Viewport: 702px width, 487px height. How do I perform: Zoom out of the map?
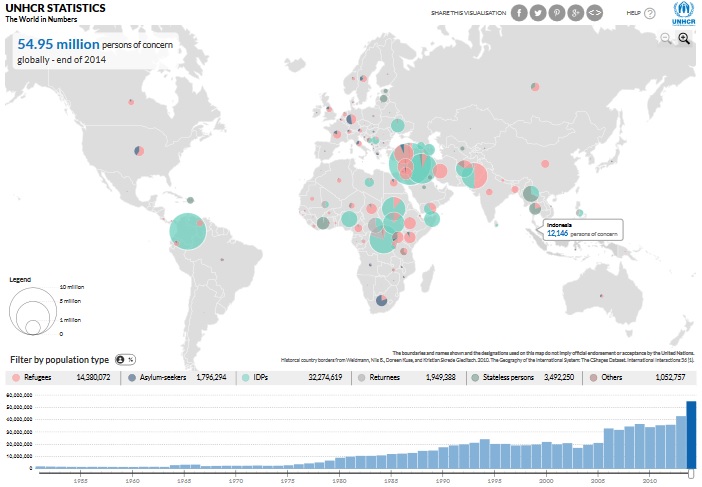pyautogui.click(x=666, y=38)
